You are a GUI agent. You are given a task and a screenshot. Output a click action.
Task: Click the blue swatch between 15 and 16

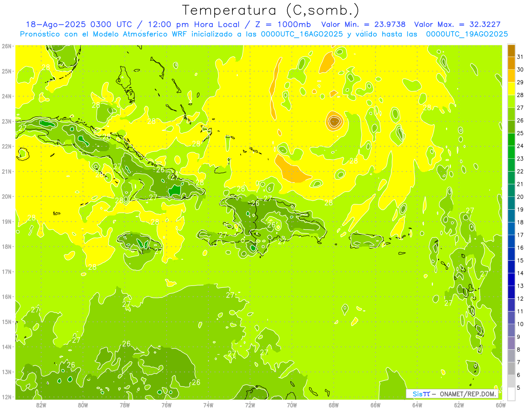click(x=511, y=254)
